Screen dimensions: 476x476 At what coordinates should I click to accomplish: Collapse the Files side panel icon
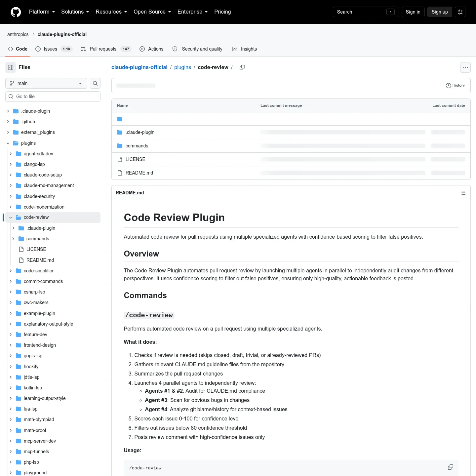[11, 67]
